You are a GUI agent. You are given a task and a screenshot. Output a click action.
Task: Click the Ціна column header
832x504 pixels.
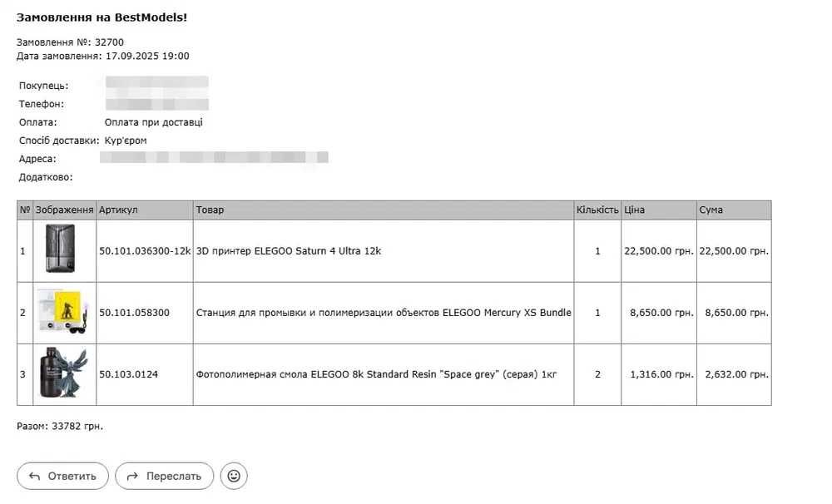coord(635,210)
